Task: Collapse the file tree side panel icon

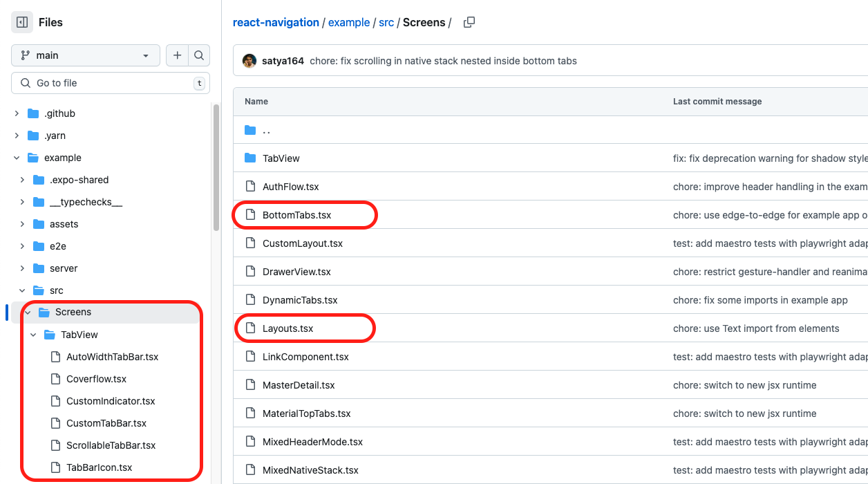Action: click(22, 22)
